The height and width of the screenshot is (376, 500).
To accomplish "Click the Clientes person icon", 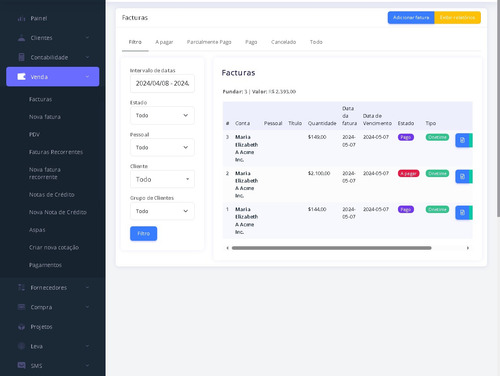I will pyautogui.click(x=21, y=38).
